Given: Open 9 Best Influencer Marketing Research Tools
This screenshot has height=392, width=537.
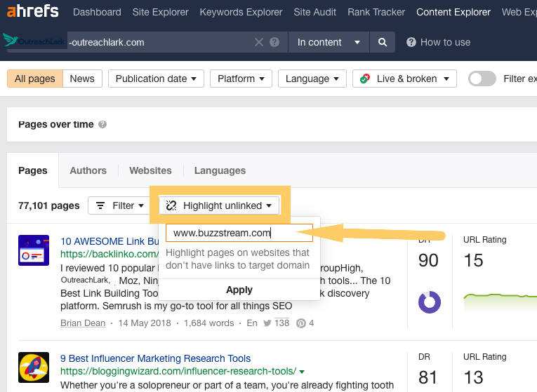Looking at the screenshot, I should point(155,358).
